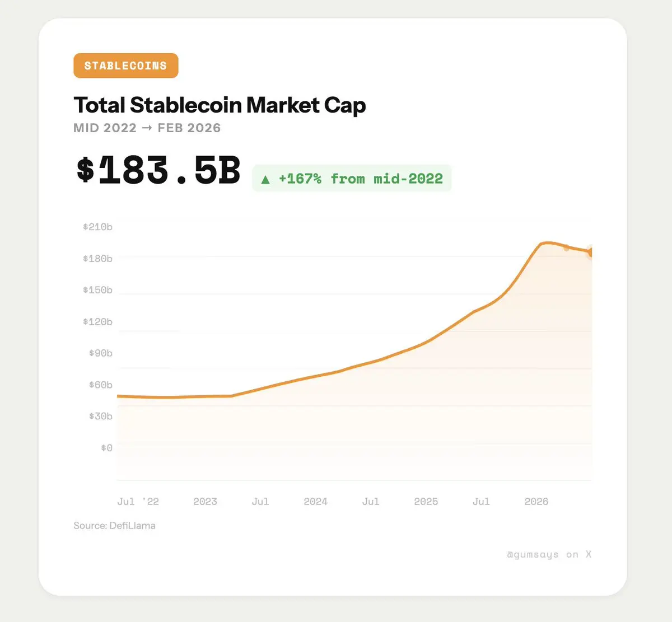This screenshot has height=622, width=672.
Task: Open the @gumsays on X credit
Action: click(x=549, y=554)
